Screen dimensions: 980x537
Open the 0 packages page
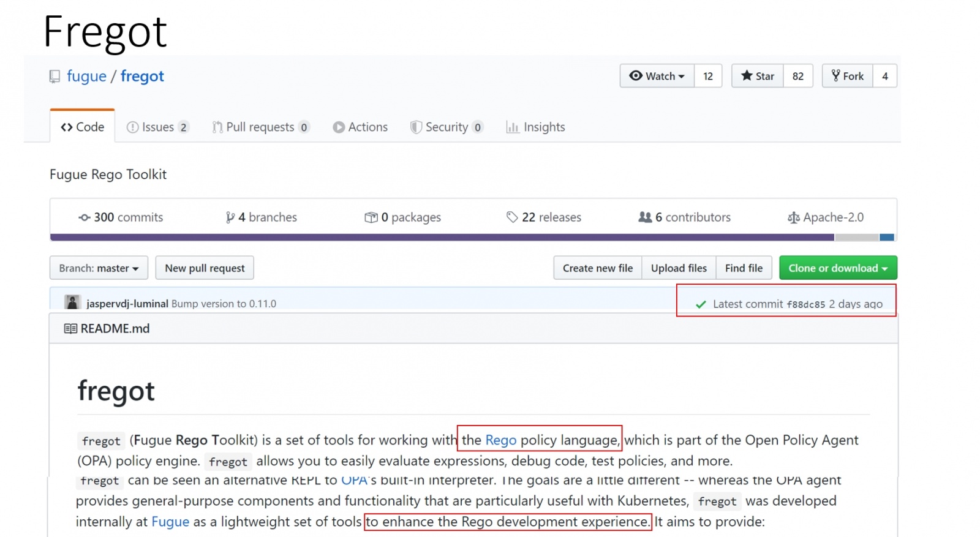click(403, 217)
